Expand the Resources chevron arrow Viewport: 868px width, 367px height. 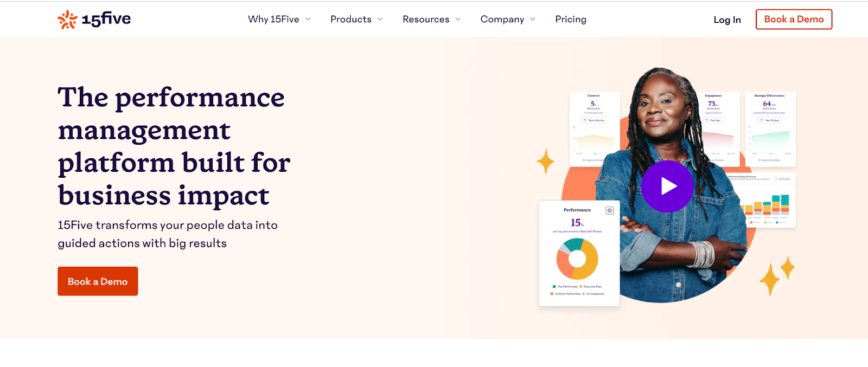pyautogui.click(x=458, y=20)
